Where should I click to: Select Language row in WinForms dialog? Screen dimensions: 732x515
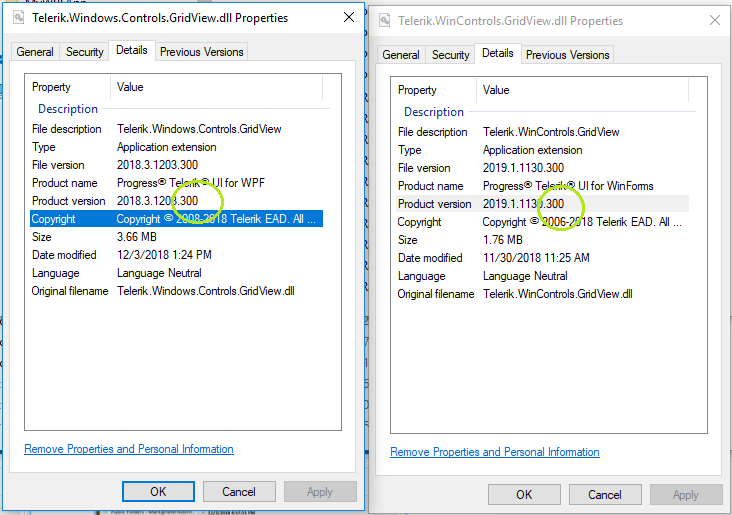542,275
